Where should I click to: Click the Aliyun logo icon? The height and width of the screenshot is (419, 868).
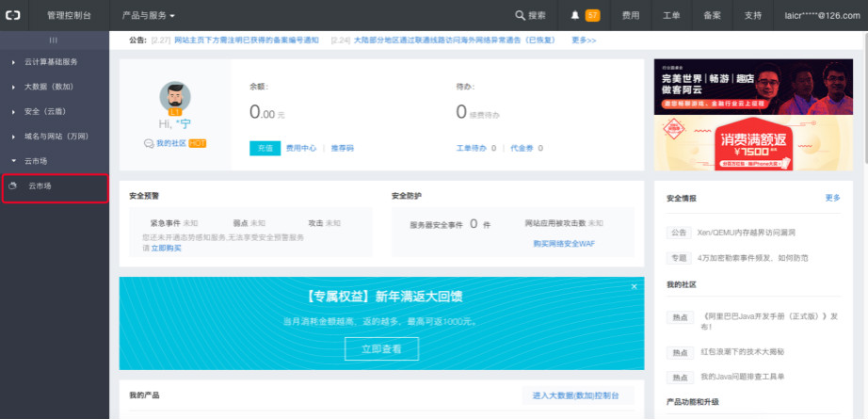point(12,15)
